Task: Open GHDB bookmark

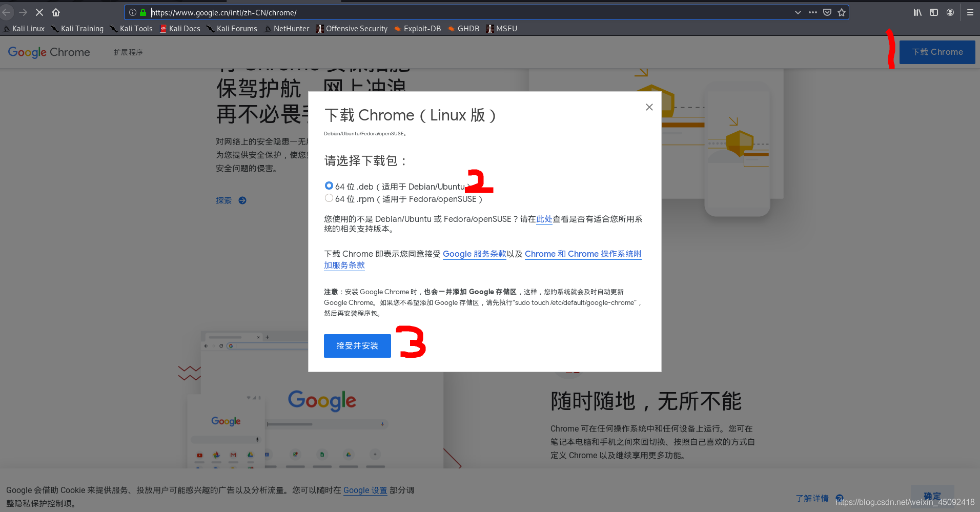Action: tap(463, 29)
